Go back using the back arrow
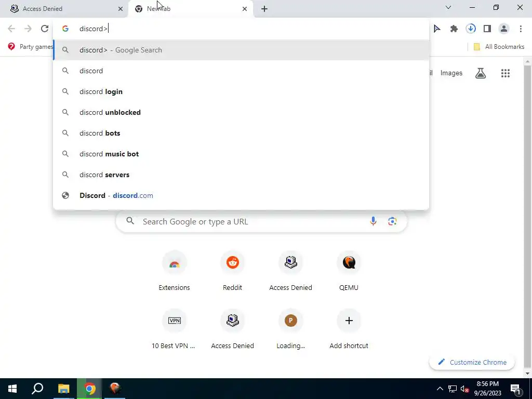Viewport: 532px width, 399px height. coord(11,29)
